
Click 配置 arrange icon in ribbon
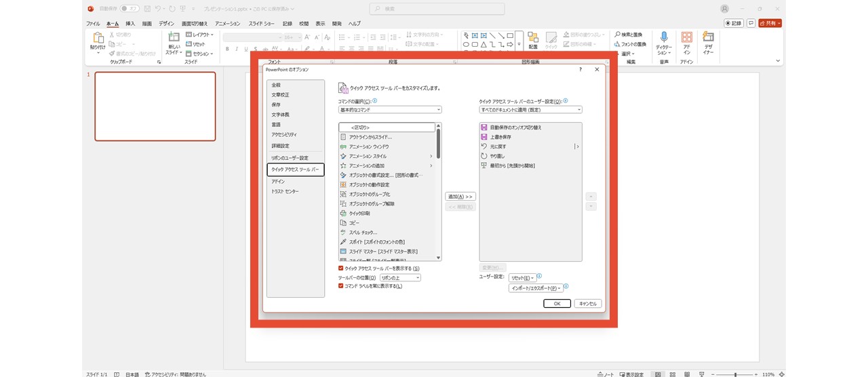click(x=533, y=40)
